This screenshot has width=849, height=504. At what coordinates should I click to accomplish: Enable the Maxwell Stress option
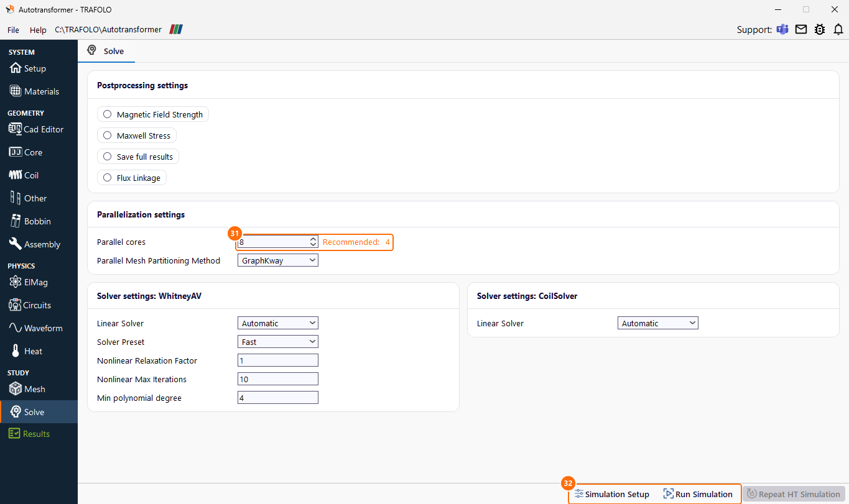tap(137, 135)
